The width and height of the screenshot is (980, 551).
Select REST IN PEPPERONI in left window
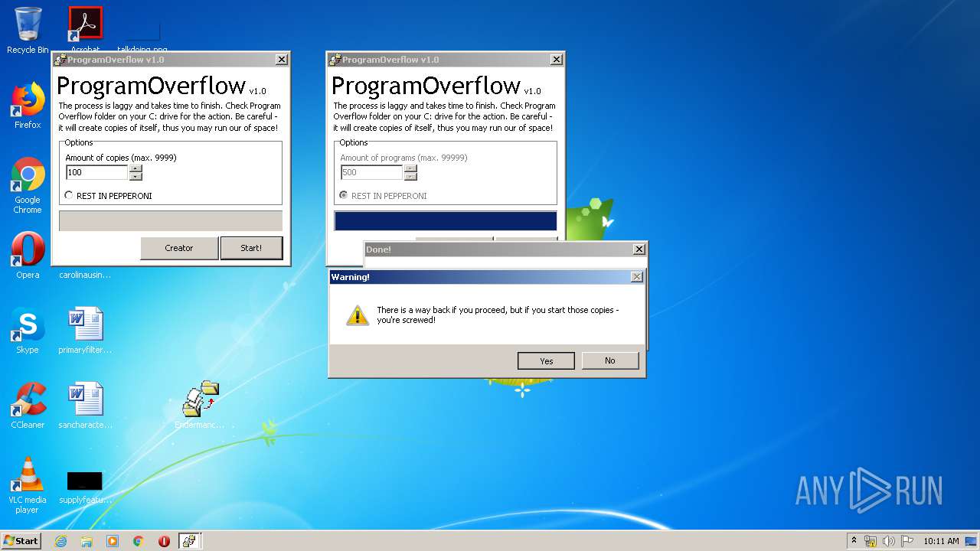tap(108, 196)
